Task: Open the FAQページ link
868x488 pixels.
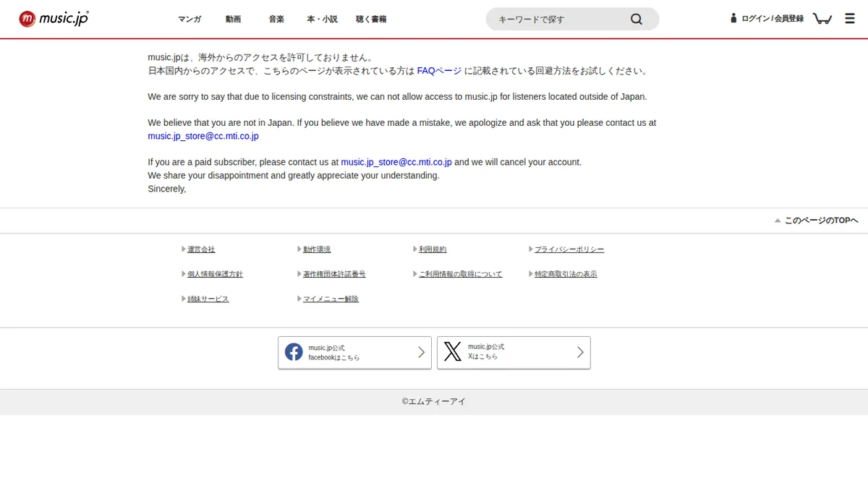Action: point(439,71)
